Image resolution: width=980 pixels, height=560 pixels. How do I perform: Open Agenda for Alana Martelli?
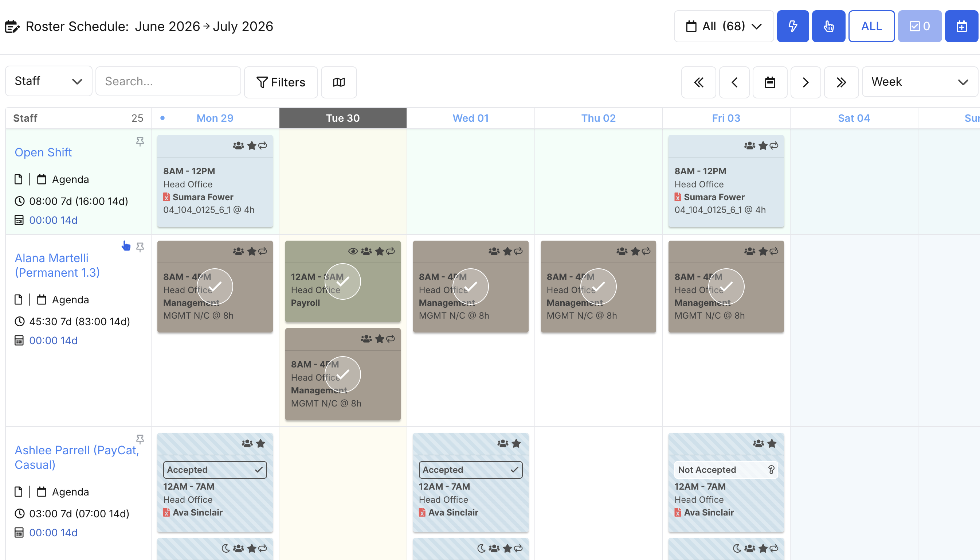click(x=70, y=300)
